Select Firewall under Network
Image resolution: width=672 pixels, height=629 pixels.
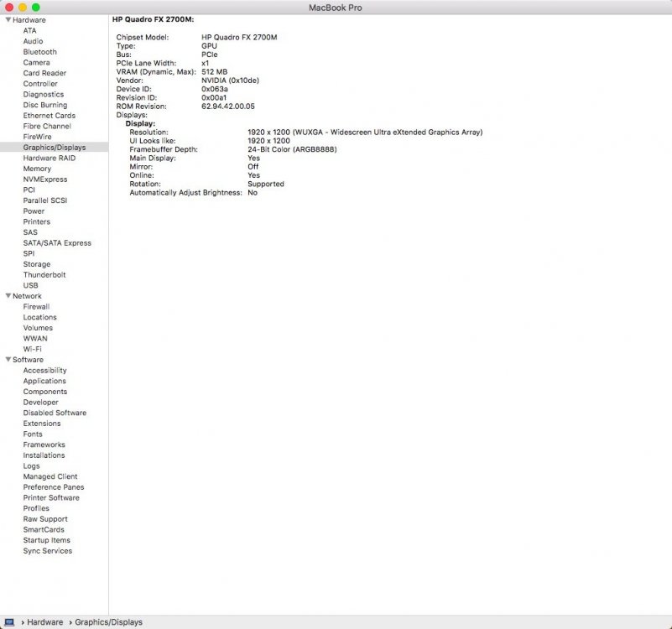pyautogui.click(x=36, y=306)
